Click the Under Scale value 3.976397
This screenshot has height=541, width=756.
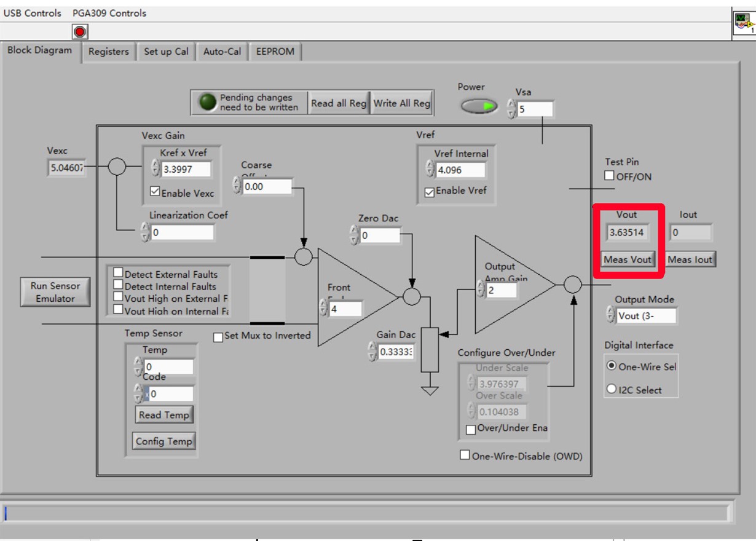pyautogui.click(x=502, y=384)
